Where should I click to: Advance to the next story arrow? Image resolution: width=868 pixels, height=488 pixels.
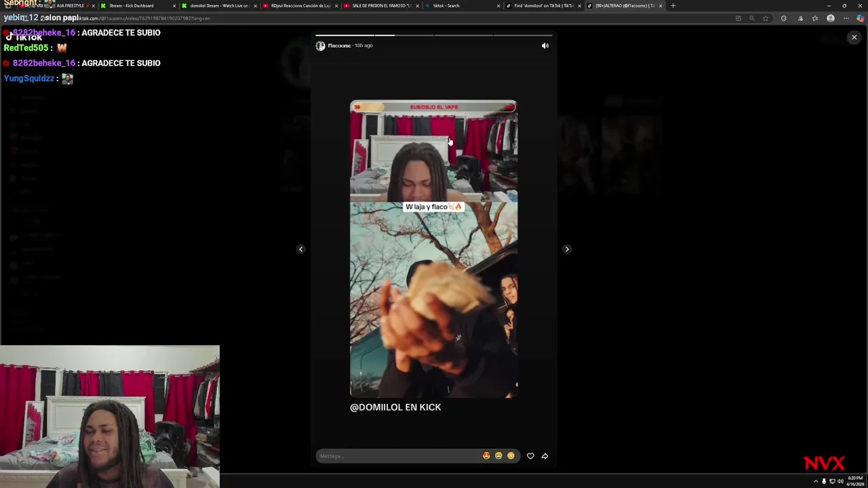[x=567, y=249]
